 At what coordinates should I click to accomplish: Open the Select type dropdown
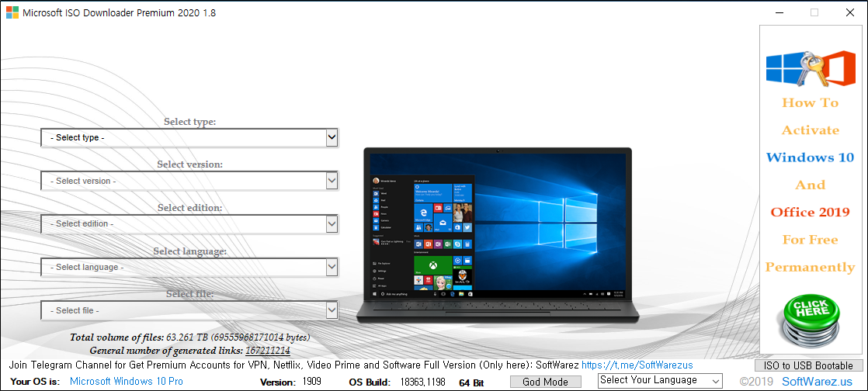[189, 137]
